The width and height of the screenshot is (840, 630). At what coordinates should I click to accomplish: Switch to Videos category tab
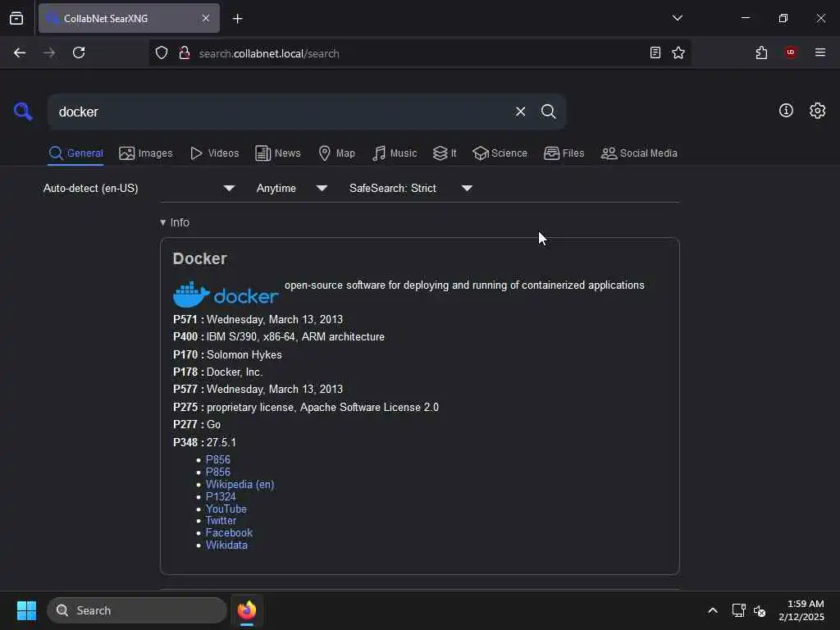pyautogui.click(x=214, y=153)
